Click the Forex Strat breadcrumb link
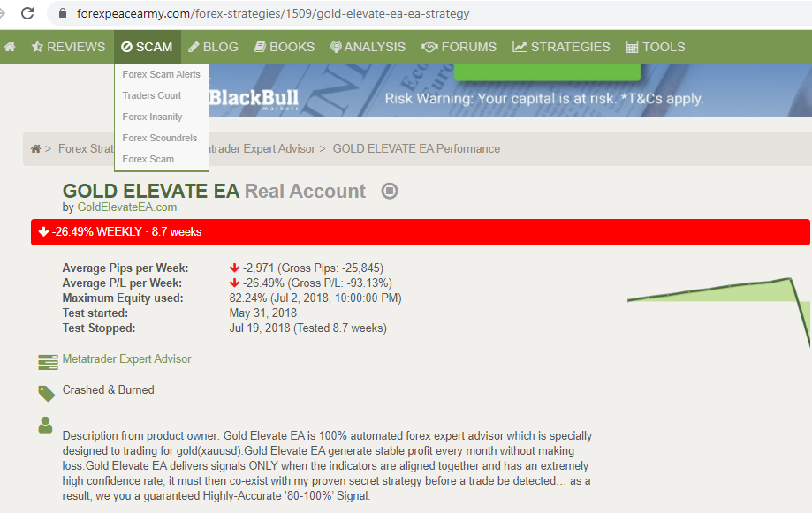This screenshot has width=812, height=513. pos(86,149)
